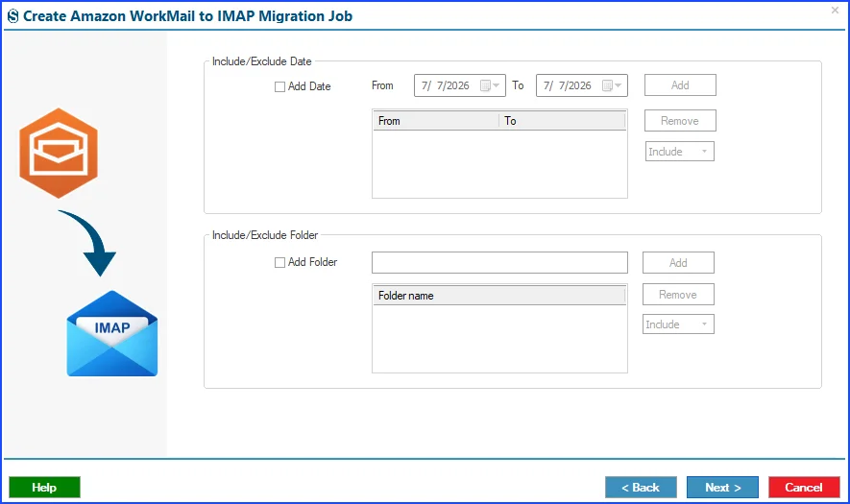Close the migration job dialog
850x504 pixels.
click(835, 11)
